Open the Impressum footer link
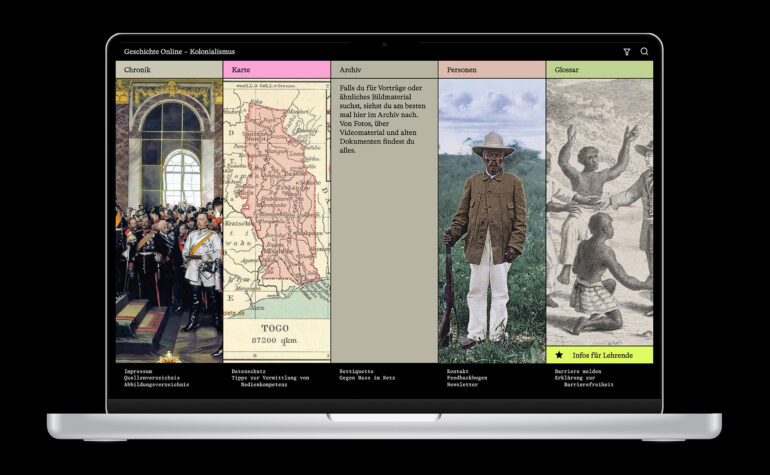 tap(138, 371)
